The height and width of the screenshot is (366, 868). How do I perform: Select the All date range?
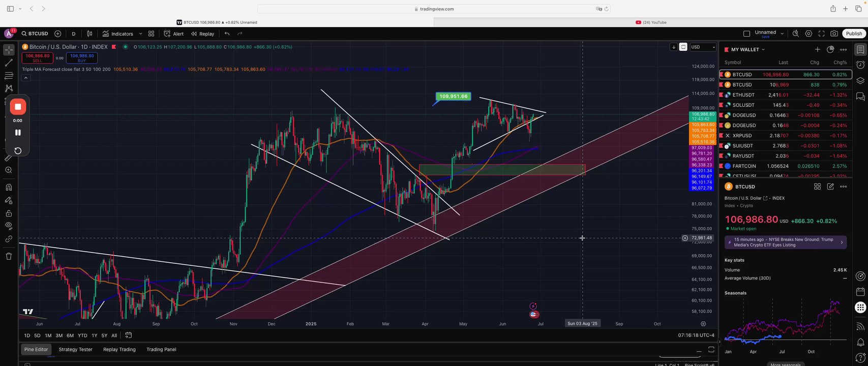tap(114, 335)
